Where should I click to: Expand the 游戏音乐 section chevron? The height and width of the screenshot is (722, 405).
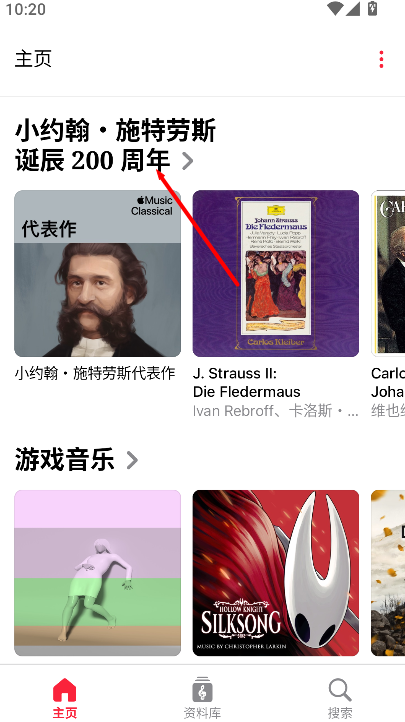point(132,460)
